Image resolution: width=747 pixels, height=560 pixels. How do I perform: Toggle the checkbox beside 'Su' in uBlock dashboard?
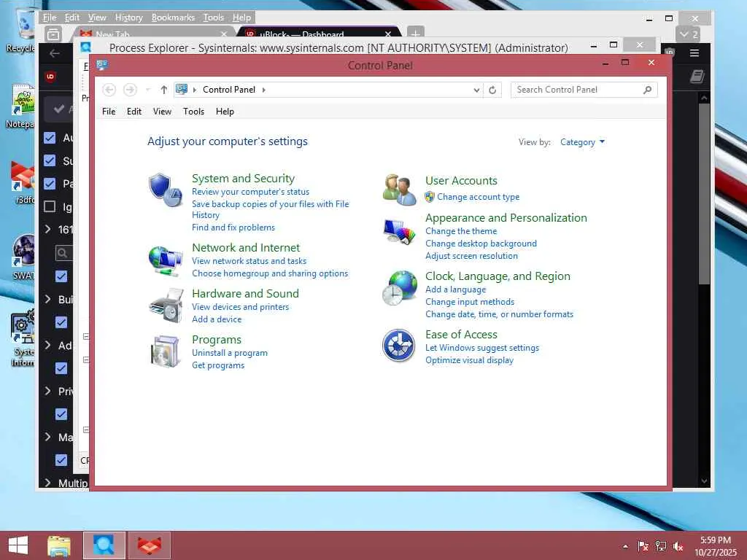pyautogui.click(x=50, y=160)
